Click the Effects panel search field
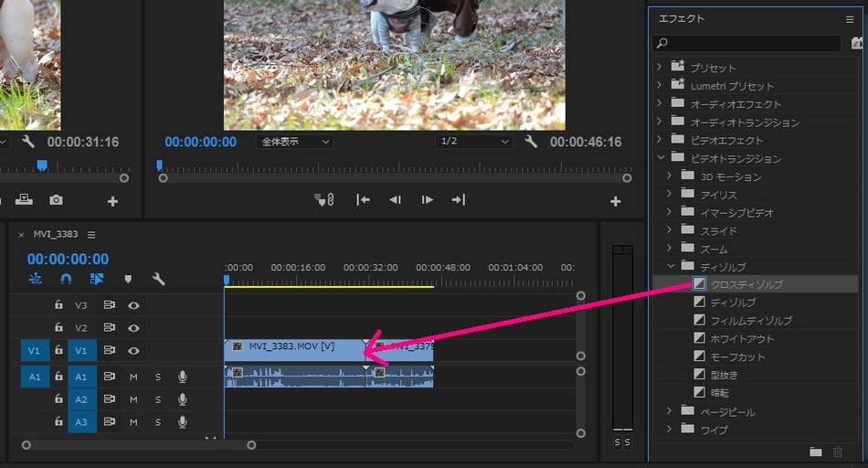Screen dimensions: 868x468 point(747,43)
